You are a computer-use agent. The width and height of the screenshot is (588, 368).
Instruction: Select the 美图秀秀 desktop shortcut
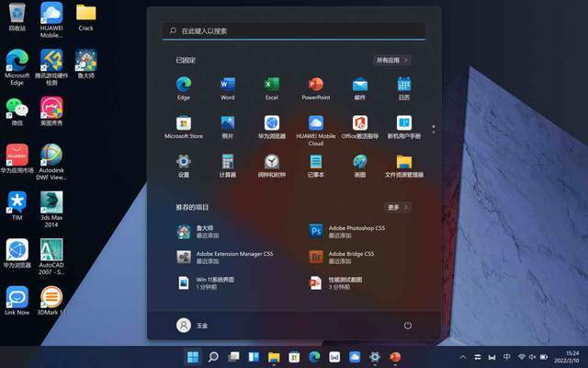pyautogui.click(x=51, y=111)
